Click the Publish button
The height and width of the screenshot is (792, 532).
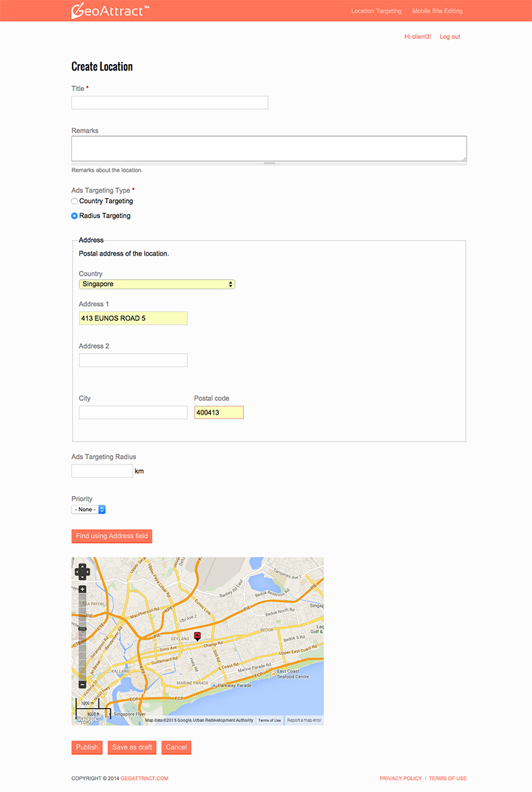tap(87, 748)
